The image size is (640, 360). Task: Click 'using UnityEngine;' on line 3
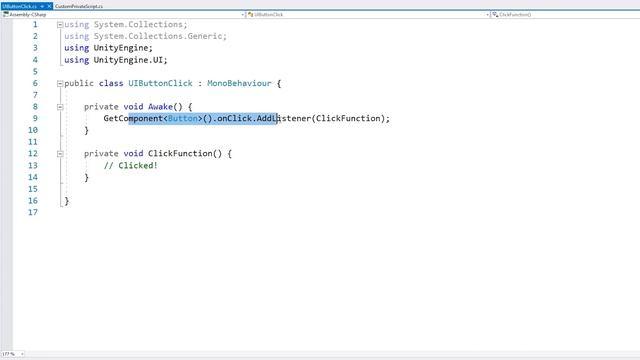tap(109, 48)
